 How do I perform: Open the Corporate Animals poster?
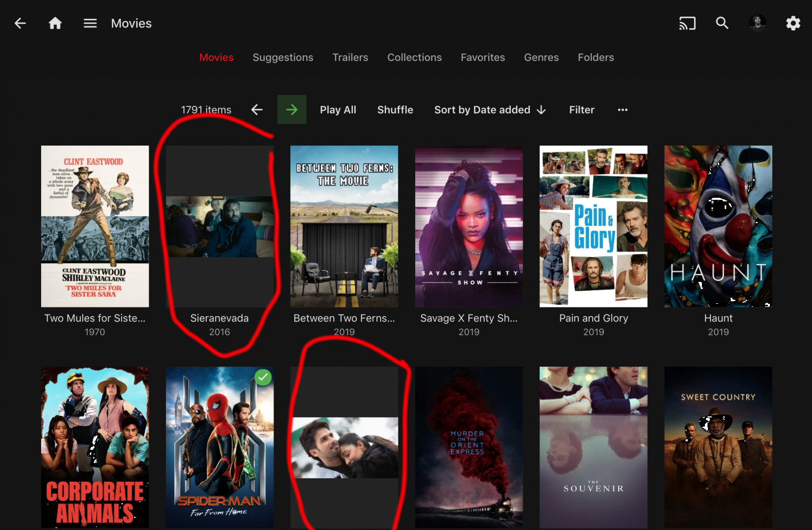pos(95,447)
